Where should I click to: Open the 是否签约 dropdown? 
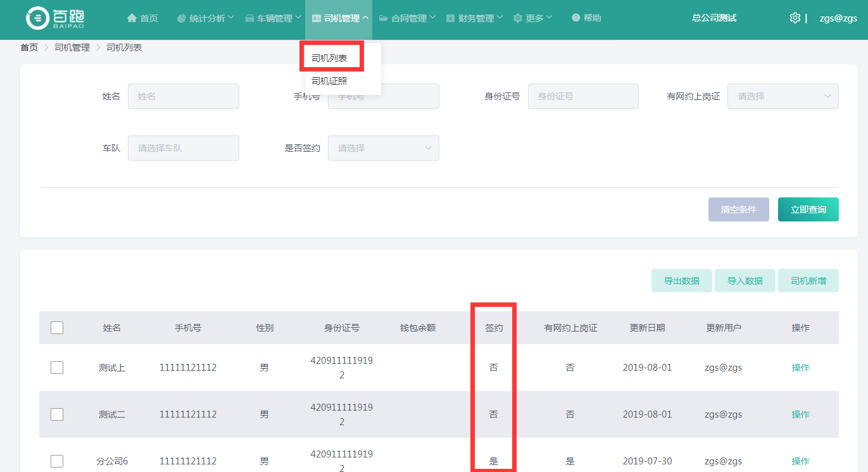pos(383,148)
